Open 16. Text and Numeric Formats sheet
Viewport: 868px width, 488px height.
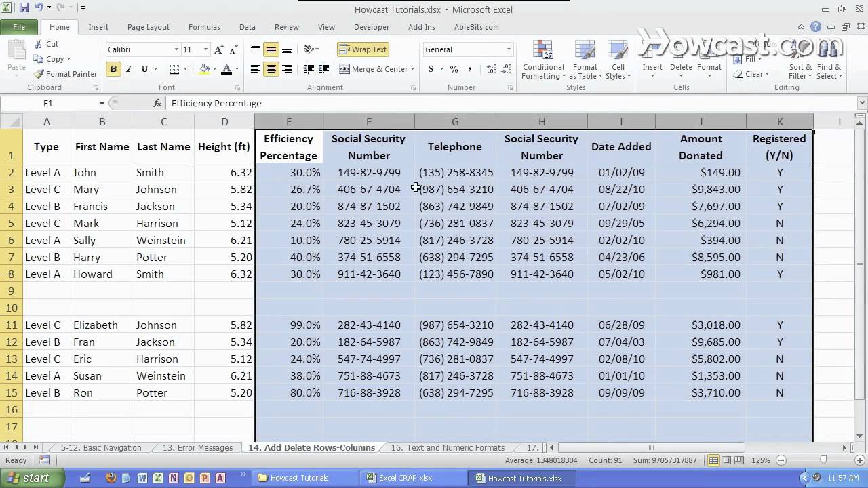pyautogui.click(x=448, y=447)
